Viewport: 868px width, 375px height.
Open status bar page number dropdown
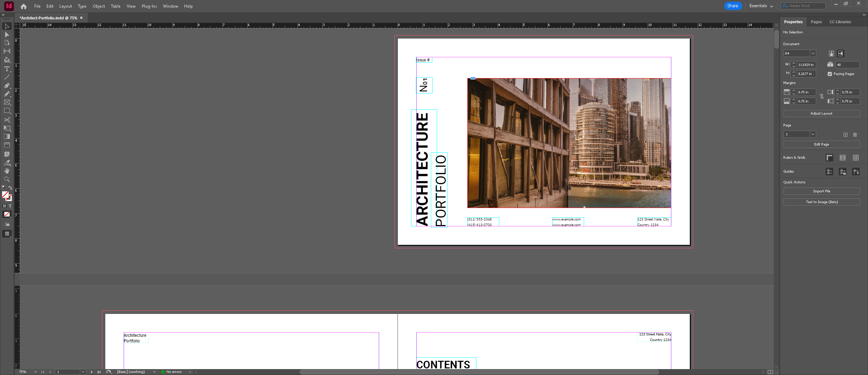point(83,372)
